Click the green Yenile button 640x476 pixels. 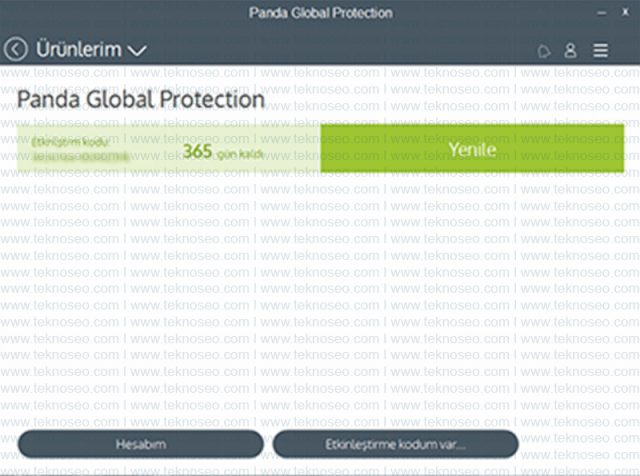[472, 148]
